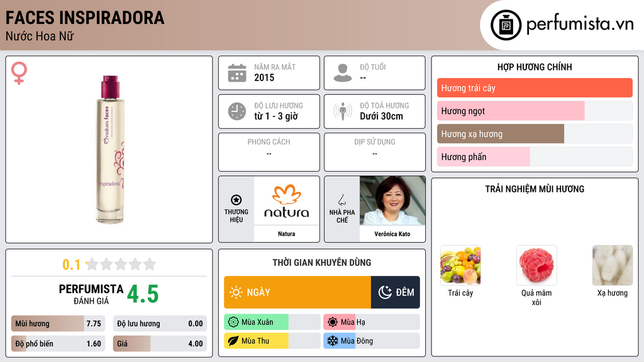Click the sillage value Dưới 30cm
Screen dimensions: 644x362
382,116
